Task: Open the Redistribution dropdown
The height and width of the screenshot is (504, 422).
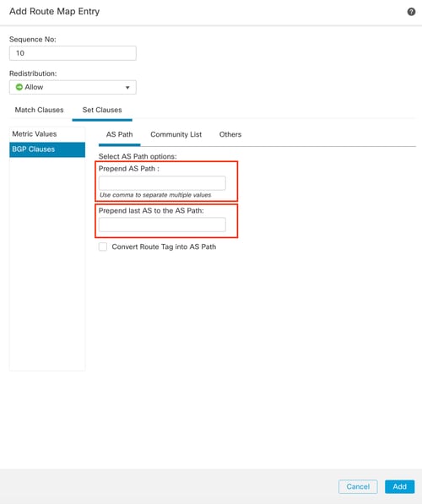Action: click(73, 87)
